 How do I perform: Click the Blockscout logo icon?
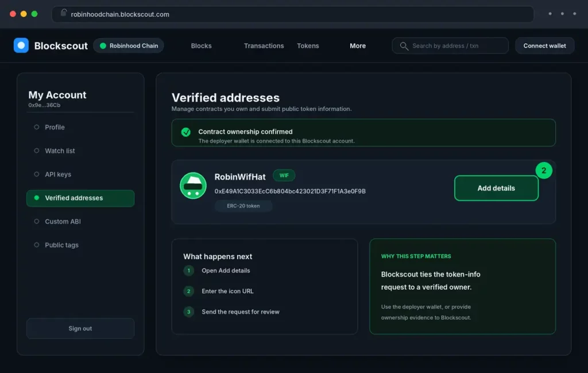coord(21,45)
